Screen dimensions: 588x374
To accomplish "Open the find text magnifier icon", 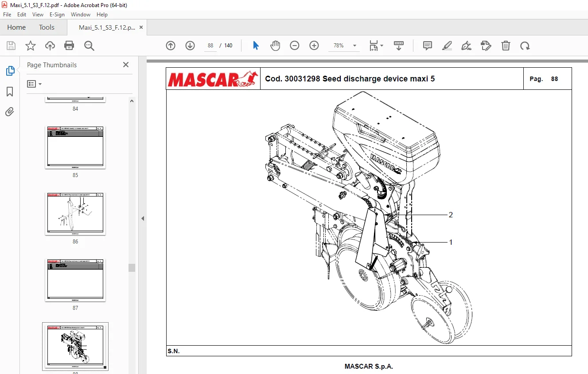I will [89, 46].
